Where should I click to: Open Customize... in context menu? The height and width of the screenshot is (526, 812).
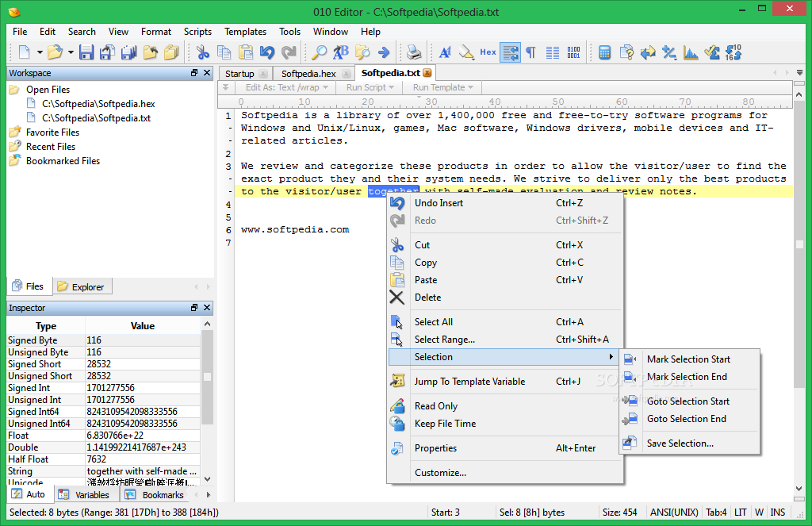tap(505, 473)
